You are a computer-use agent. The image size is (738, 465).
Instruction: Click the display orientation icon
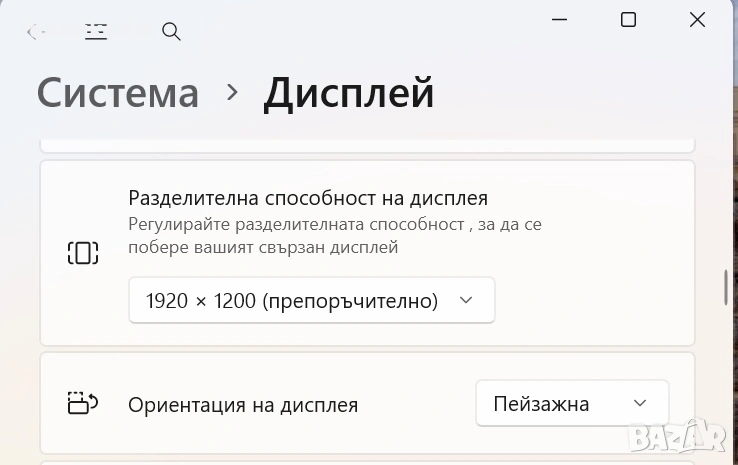[x=83, y=403]
